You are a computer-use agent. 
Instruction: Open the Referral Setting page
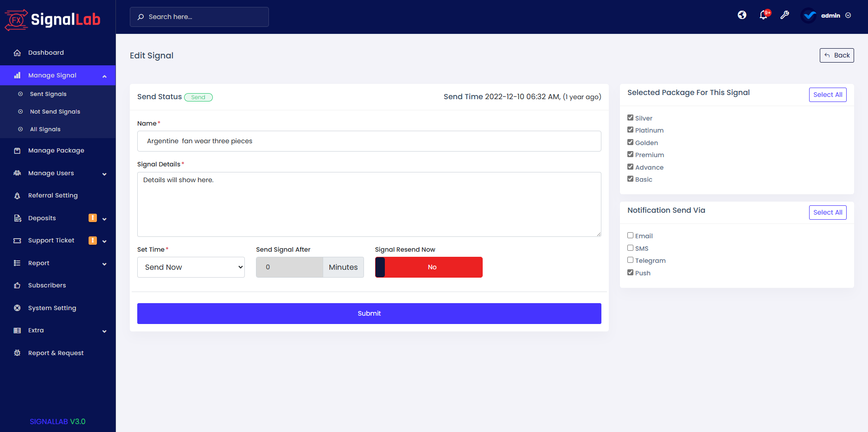coord(53,195)
